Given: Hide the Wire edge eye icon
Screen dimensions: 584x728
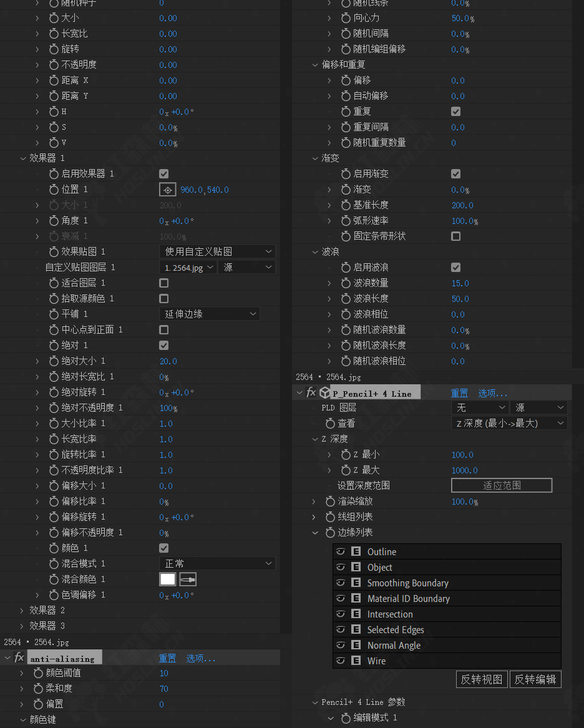Looking at the screenshot, I should click(341, 661).
